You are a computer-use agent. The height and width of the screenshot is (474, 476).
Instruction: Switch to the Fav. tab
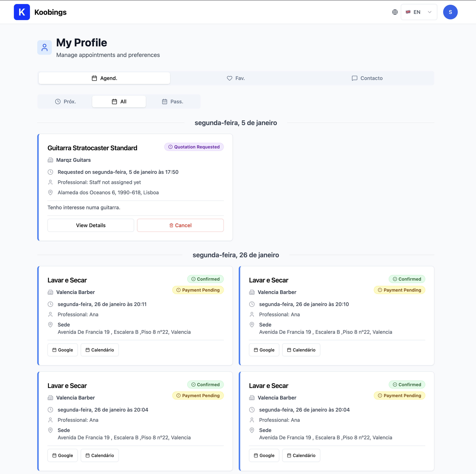(x=236, y=78)
